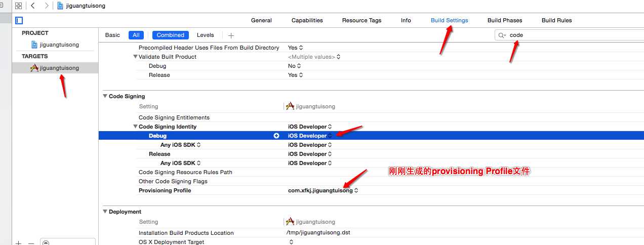Select the jiguangtuisong target under TARGETS
The image size is (644, 245).
55,68
